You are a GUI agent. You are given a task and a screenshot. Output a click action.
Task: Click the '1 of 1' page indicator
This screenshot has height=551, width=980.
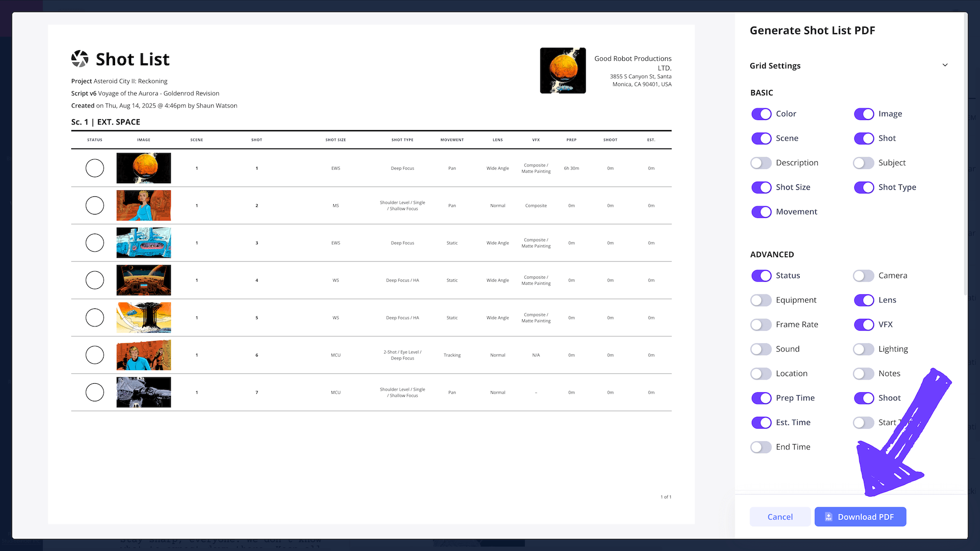[x=666, y=497]
